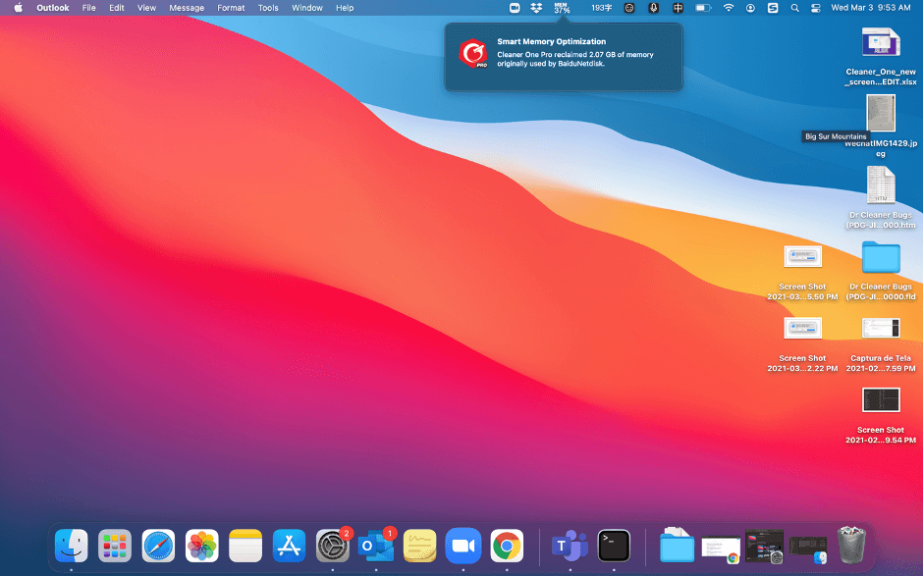Open the App Store dock icon
Viewport: 924px width, 576px height.
coord(290,546)
